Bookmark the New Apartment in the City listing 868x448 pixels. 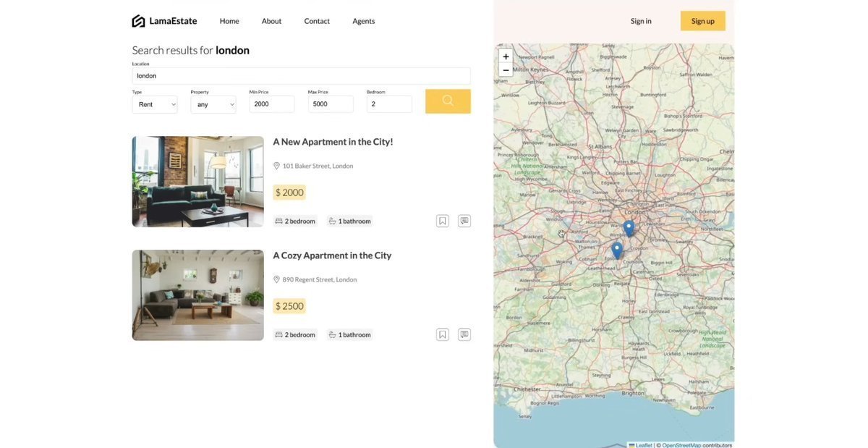[443, 221]
